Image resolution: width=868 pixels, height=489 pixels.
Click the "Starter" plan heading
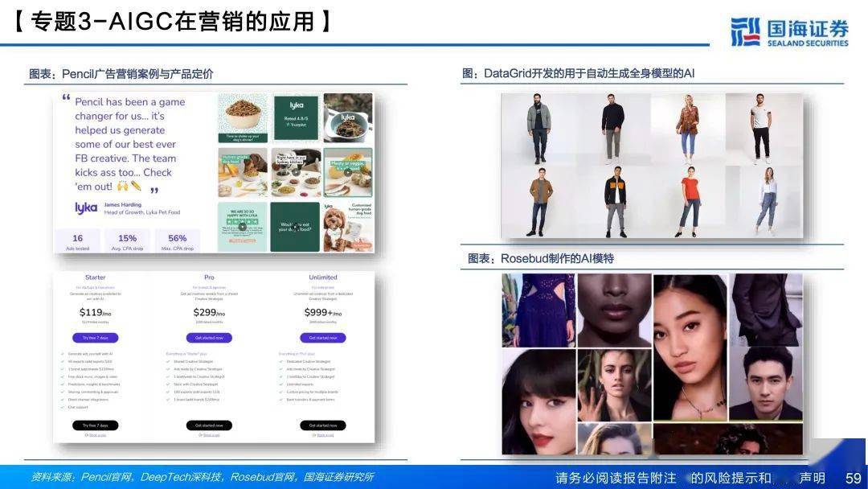tap(95, 277)
